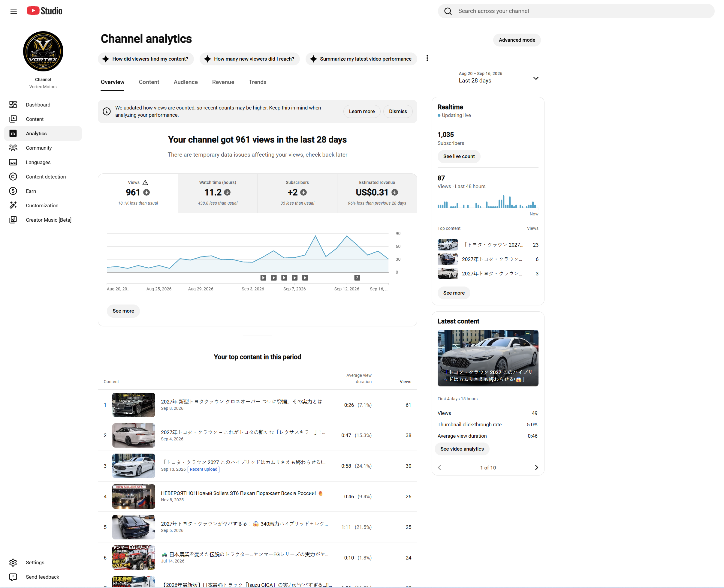Switch to the Revenue tab
The image size is (724, 588).
223,82
